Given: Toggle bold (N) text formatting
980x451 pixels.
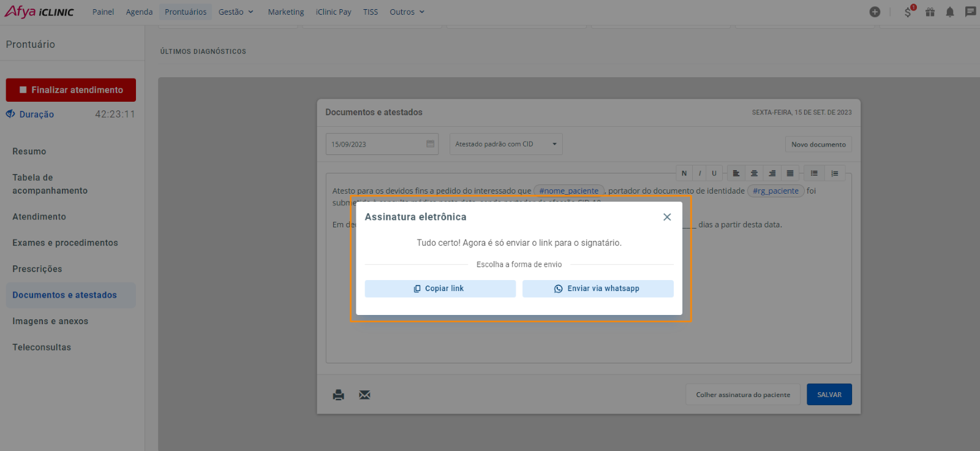Looking at the screenshot, I should (684, 173).
